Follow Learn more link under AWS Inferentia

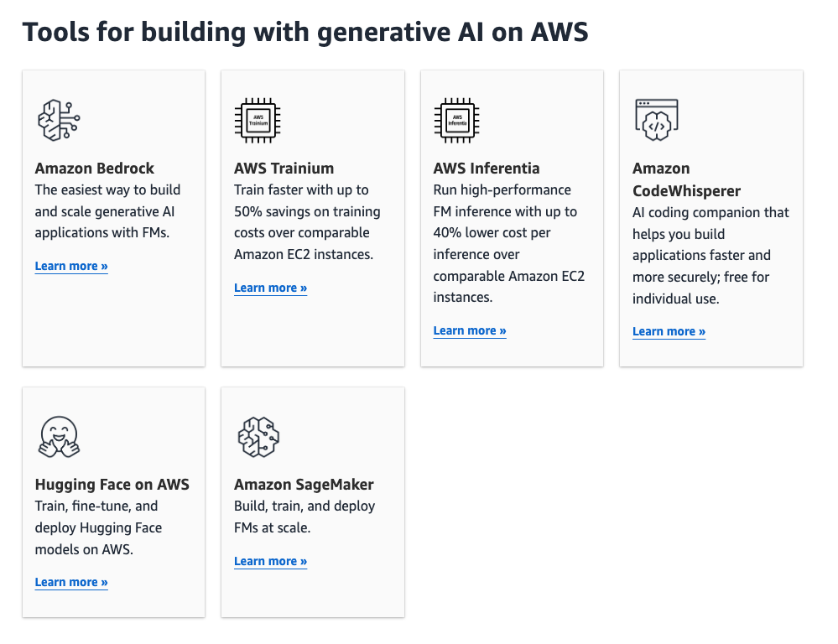pos(470,330)
